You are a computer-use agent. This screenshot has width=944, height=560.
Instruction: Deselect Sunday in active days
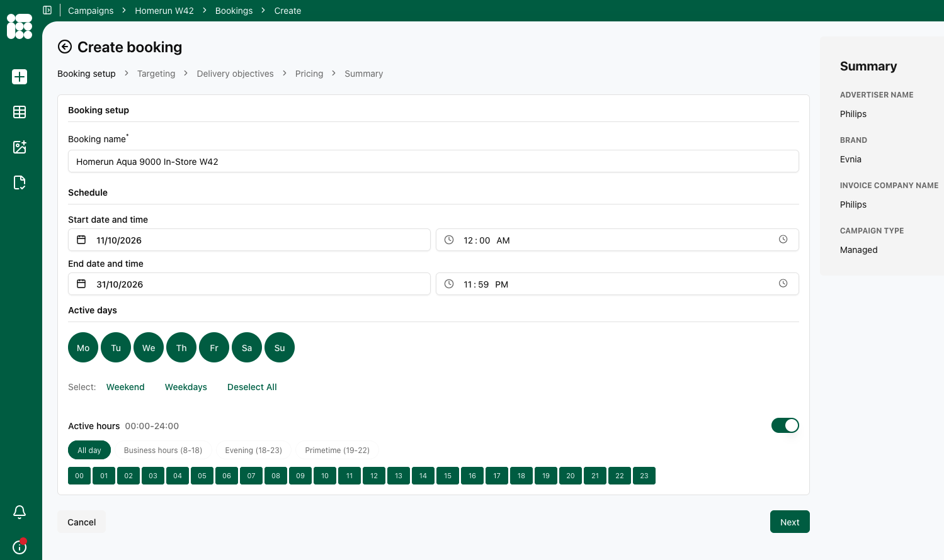(280, 347)
